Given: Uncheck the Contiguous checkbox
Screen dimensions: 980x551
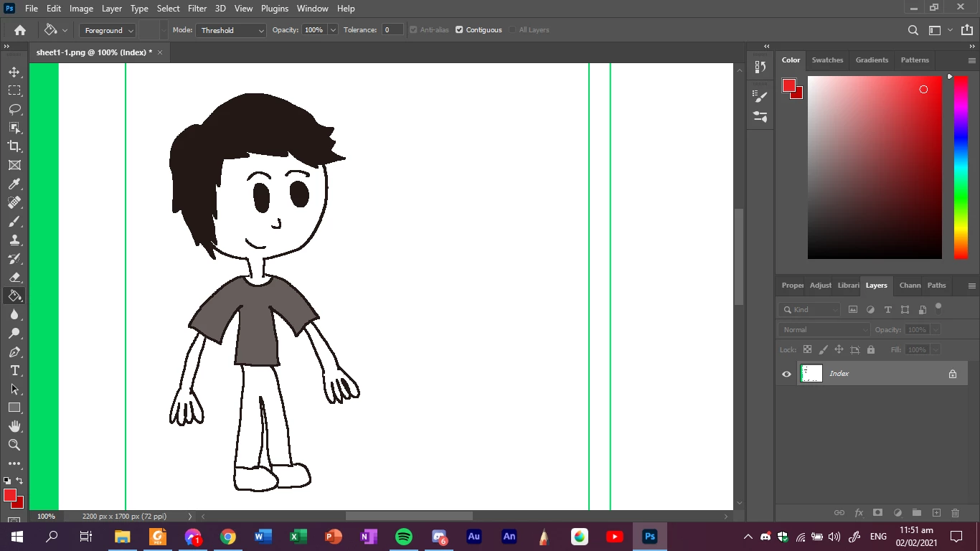Looking at the screenshot, I should pos(459,30).
